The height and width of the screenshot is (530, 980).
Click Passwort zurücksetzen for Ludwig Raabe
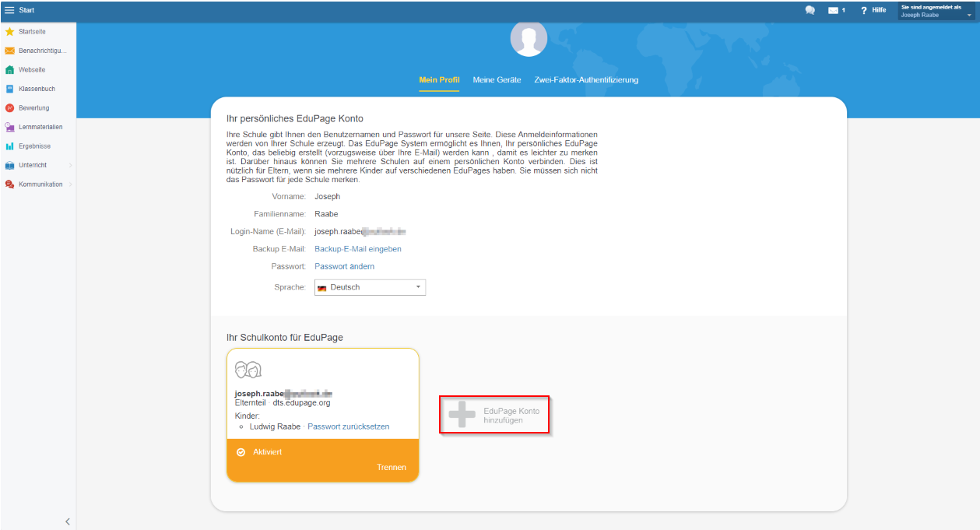click(x=348, y=426)
